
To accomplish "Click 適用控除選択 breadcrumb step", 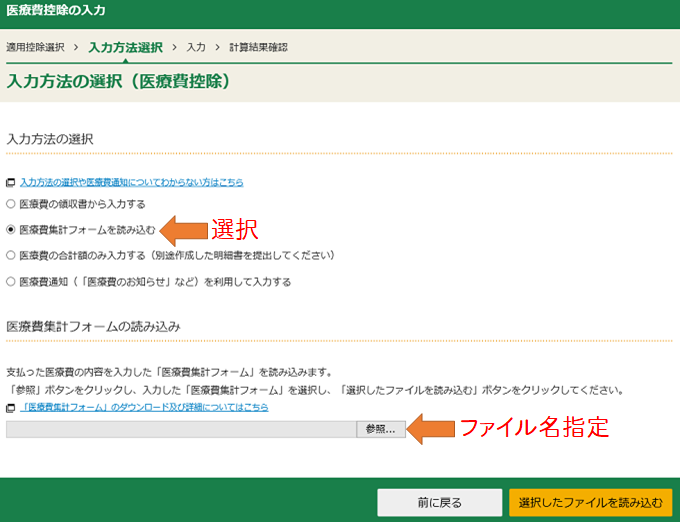I will (x=35, y=47).
